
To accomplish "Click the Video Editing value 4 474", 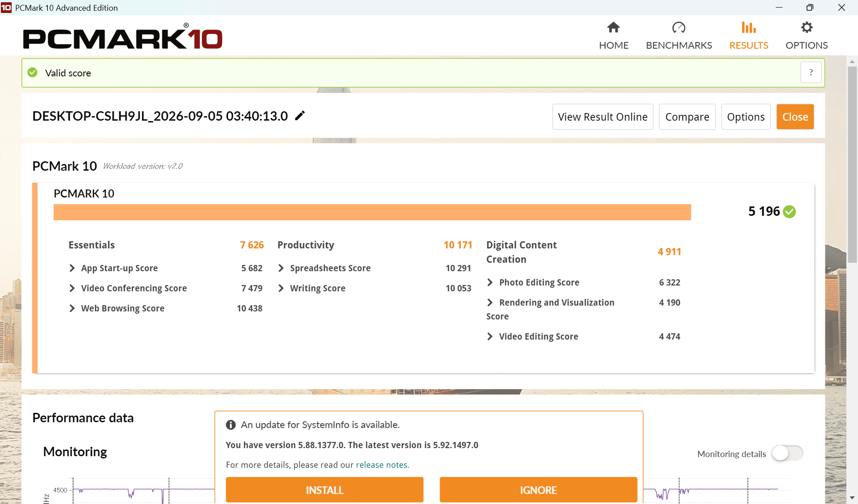I will coord(669,336).
